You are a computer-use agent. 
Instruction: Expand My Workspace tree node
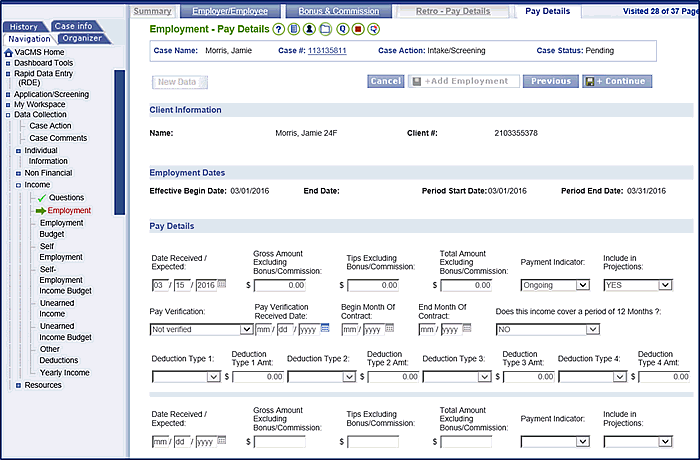click(x=8, y=105)
